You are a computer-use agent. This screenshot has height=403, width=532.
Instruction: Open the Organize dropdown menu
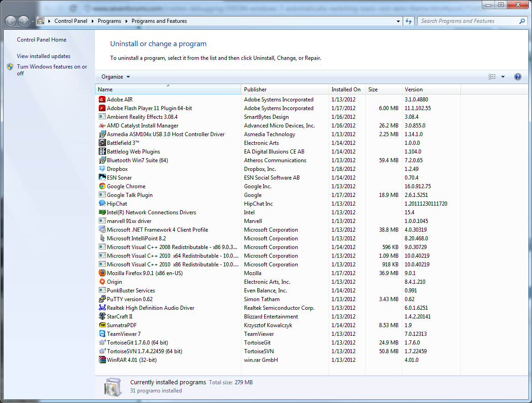point(115,77)
